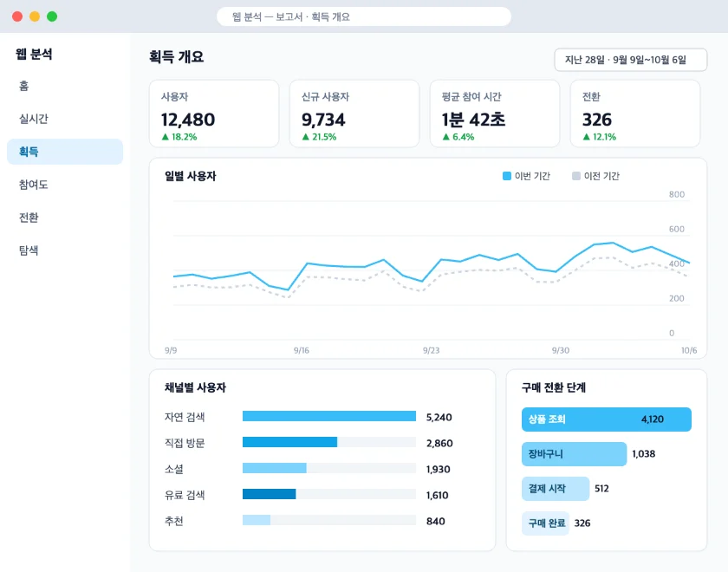
Task: Click the 840 value
Action: tap(435, 522)
